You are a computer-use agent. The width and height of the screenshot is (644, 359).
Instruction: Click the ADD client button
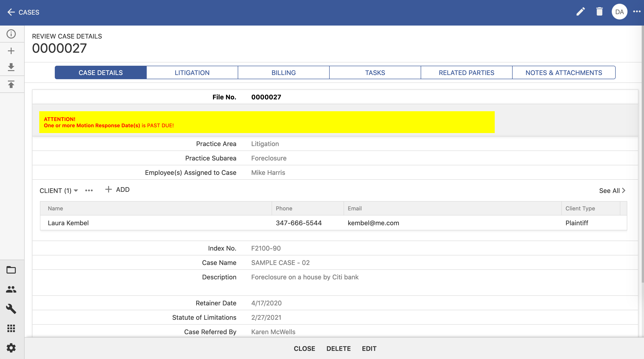click(x=117, y=189)
